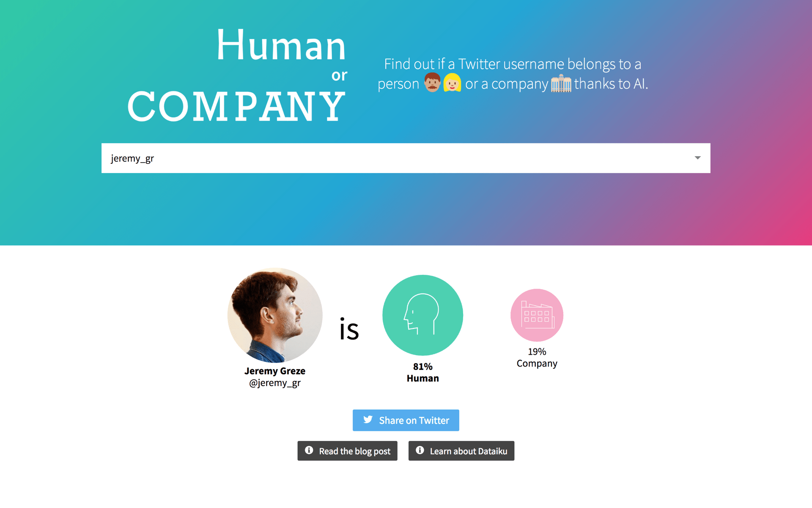Click the company building emoji in the description

coord(561,83)
